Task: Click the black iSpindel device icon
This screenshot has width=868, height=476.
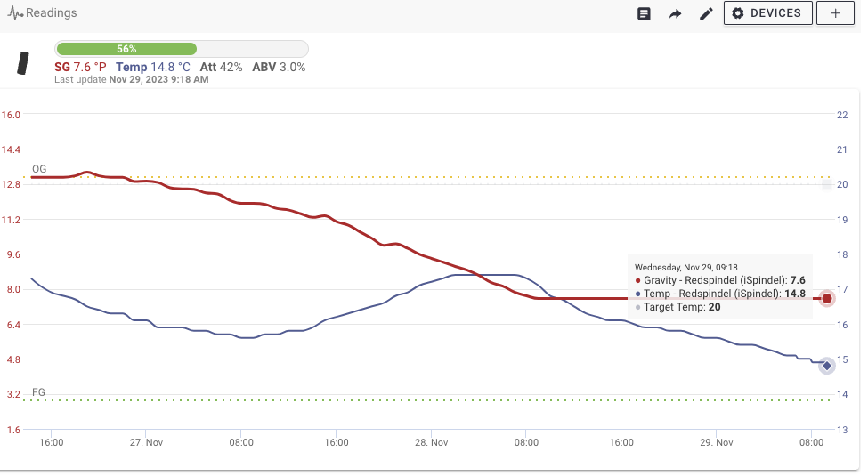Action: pos(24,63)
